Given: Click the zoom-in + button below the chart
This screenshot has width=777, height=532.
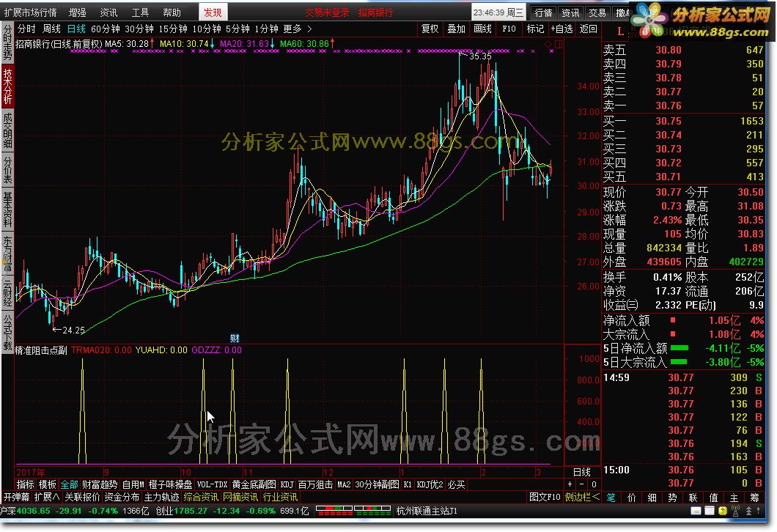Looking at the screenshot, I should coord(570,484).
